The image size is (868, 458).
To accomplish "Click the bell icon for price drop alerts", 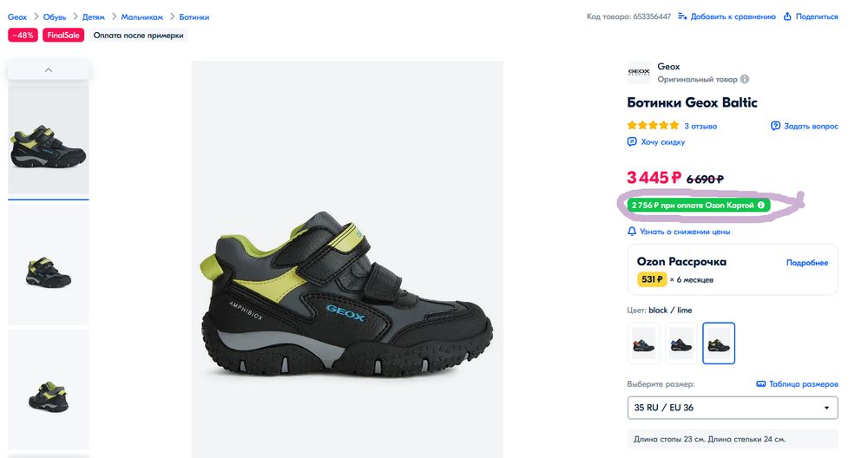I will [x=632, y=232].
